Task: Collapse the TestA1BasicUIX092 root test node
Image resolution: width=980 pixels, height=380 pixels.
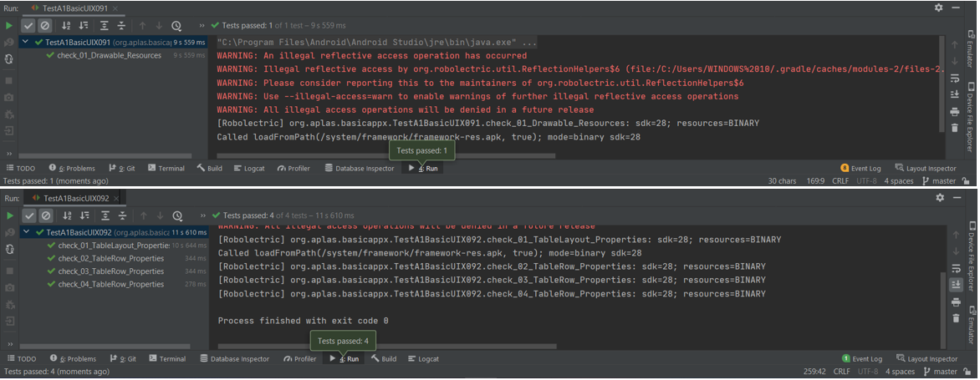Action: point(28,232)
